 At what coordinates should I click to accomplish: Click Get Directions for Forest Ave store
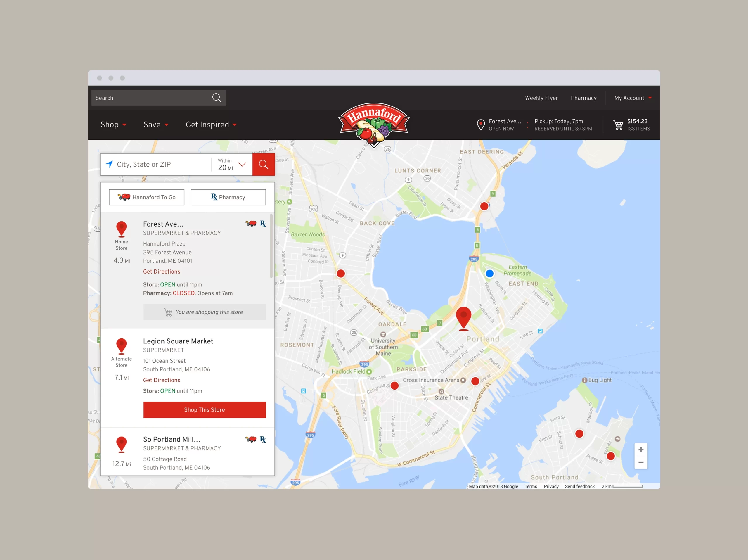coord(162,272)
